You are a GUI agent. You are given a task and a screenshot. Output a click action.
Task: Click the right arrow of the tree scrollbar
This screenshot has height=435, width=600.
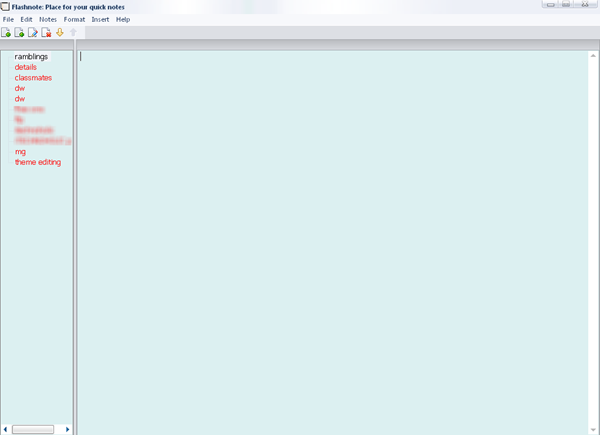67,429
